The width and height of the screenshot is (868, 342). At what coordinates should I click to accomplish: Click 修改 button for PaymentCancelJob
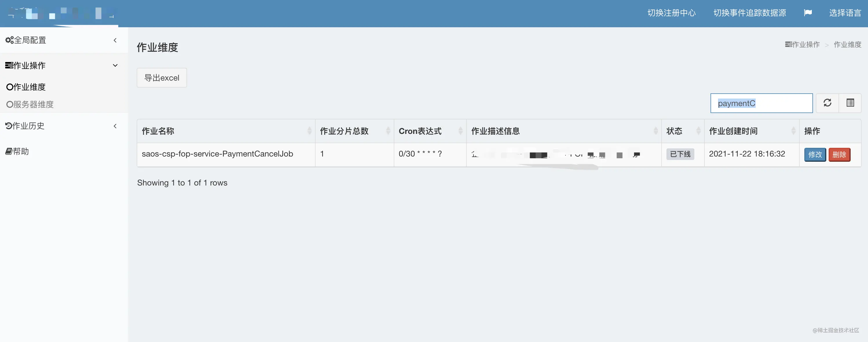click(x=815, y=154)
